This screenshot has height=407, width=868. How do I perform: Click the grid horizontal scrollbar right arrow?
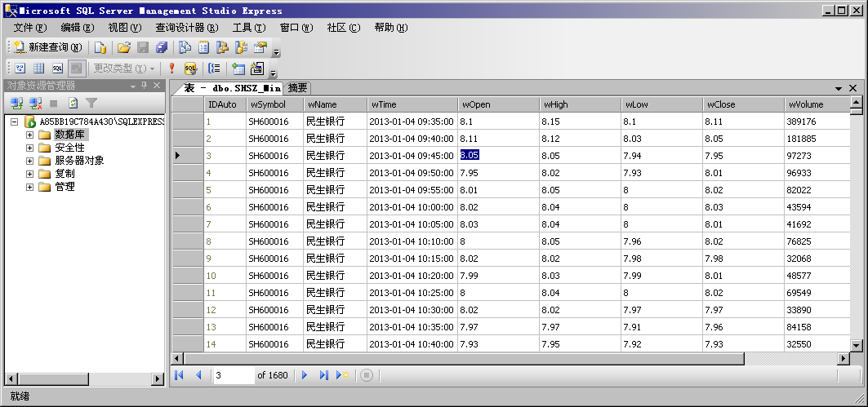pos(843,359)
